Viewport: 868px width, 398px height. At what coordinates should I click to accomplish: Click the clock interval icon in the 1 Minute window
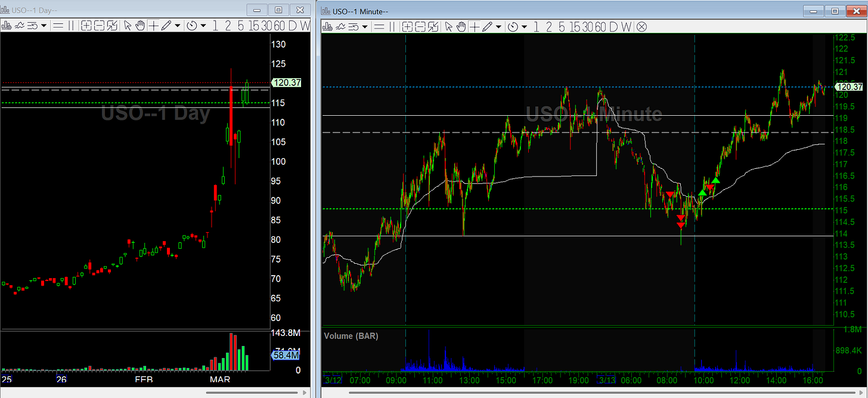(x=513, y=26)
